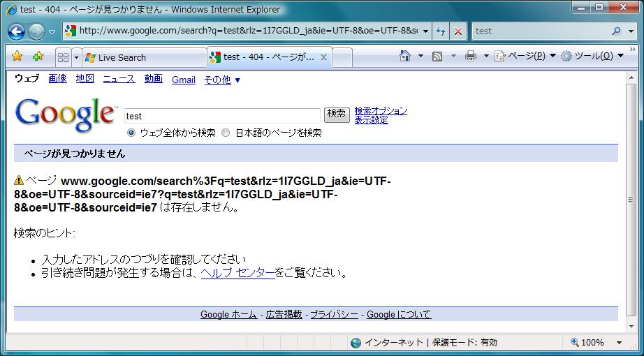The width and height of the screenshot is (644, 356).
Task: Click the RSS feeds icon
Action: (437, 57)
